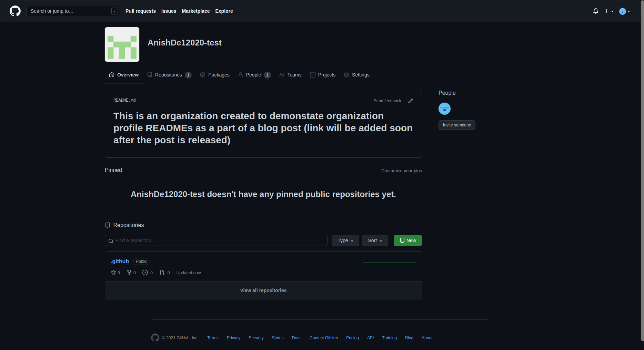Open the Security footer link
Screen dimensions: 644x350
pyautogui.click(x=256, y=338)
